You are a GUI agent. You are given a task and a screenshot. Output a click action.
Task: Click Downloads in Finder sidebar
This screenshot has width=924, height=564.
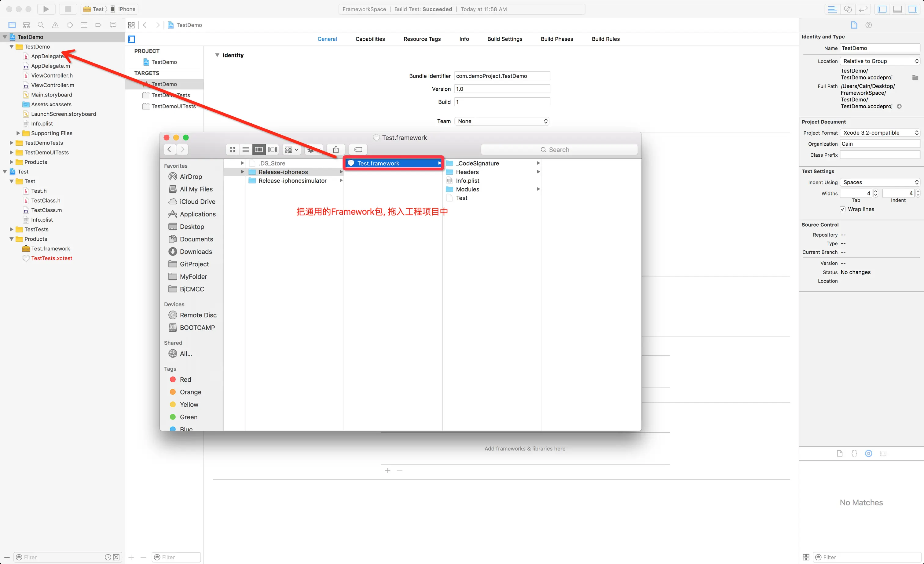[195, 251]
